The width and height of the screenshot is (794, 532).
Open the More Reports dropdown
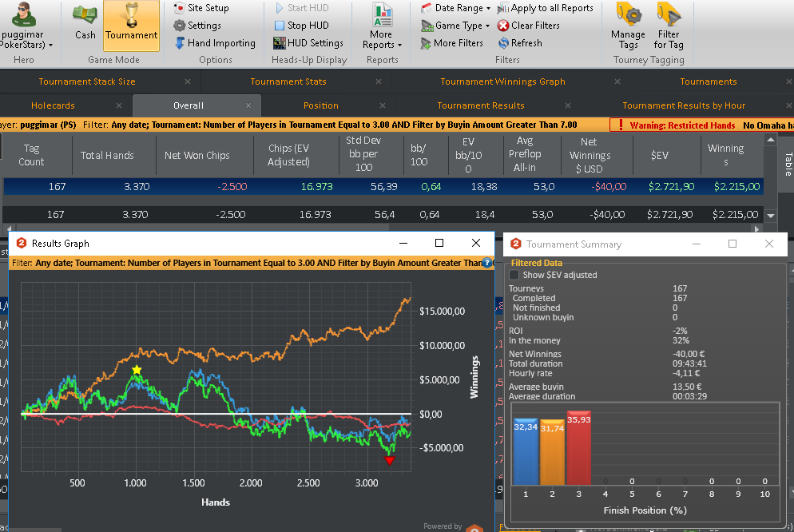[x=382, y=26]
